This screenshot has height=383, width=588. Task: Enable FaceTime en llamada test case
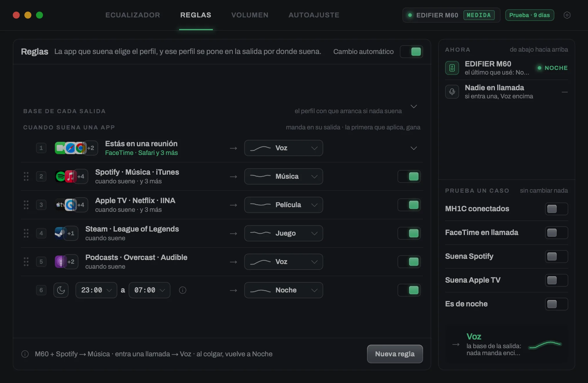(x=557, y=233)
